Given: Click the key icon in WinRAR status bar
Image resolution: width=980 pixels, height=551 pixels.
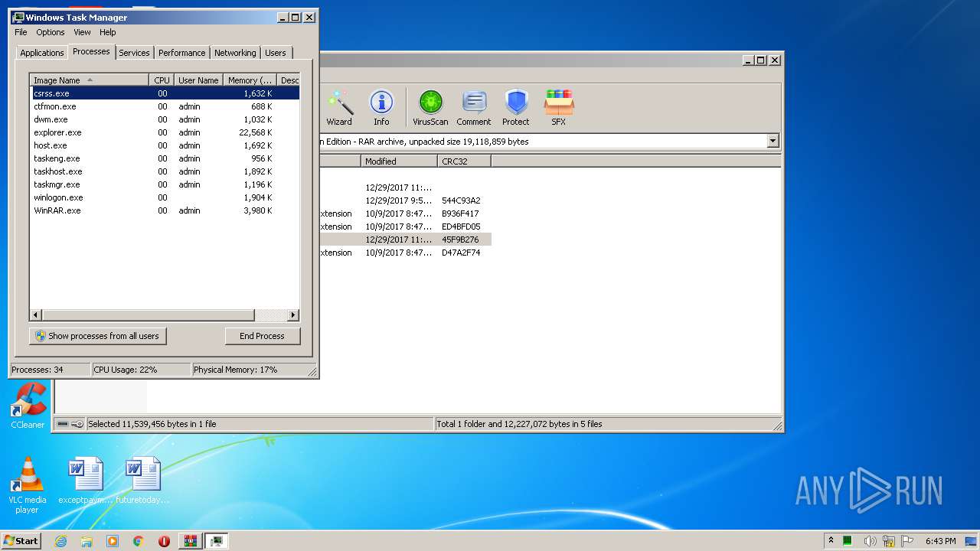Looking at the screenshot, I should (x=77, y=424).
